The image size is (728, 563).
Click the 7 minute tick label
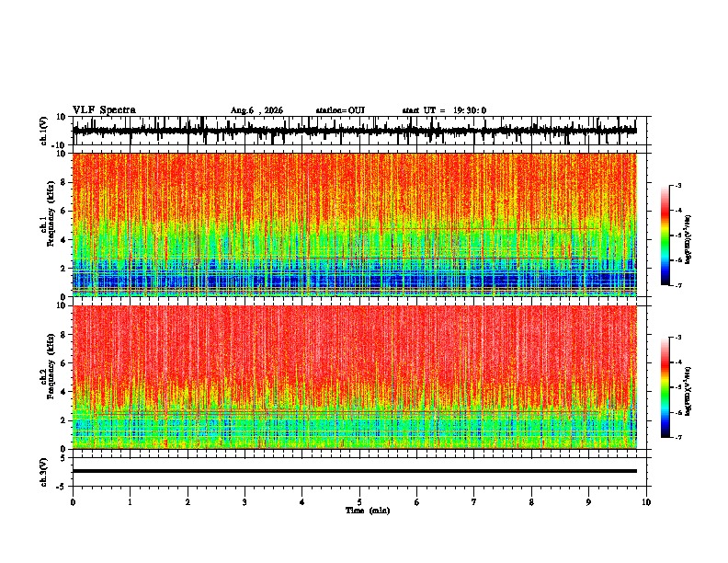pyautogui.click(x=474, y=502)
